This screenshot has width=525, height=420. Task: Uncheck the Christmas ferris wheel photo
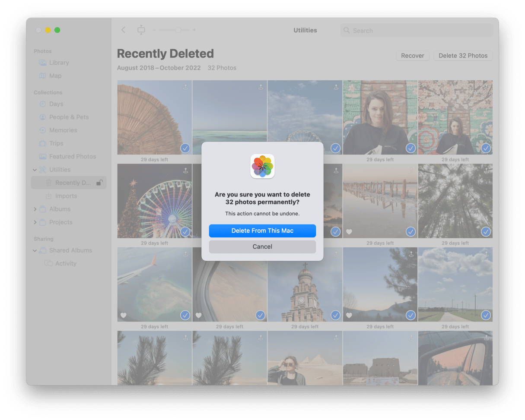(x=185, y=232)
